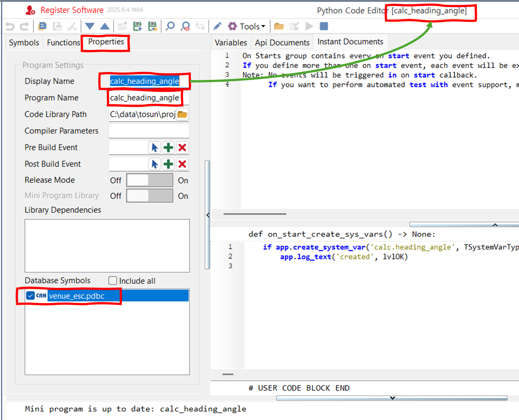
Task: Uncheck the venue_esc.pdbc checkbox
Action: (x=31, y=296)
